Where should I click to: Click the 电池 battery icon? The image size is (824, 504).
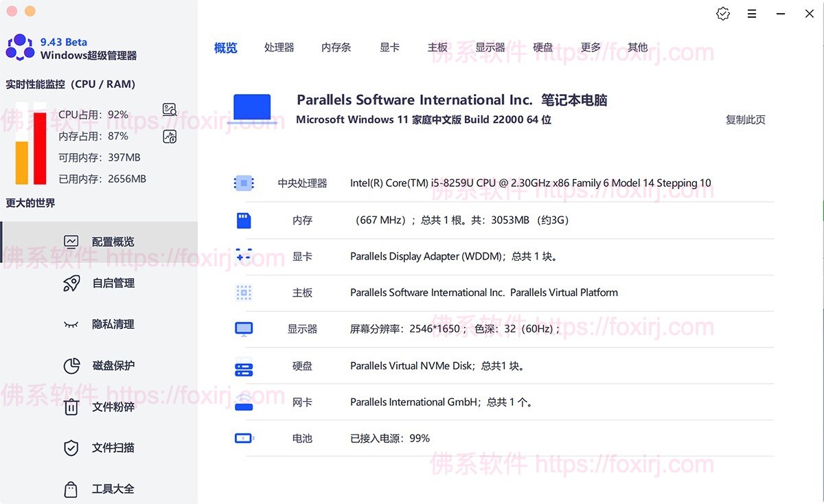tap(244, 438)
